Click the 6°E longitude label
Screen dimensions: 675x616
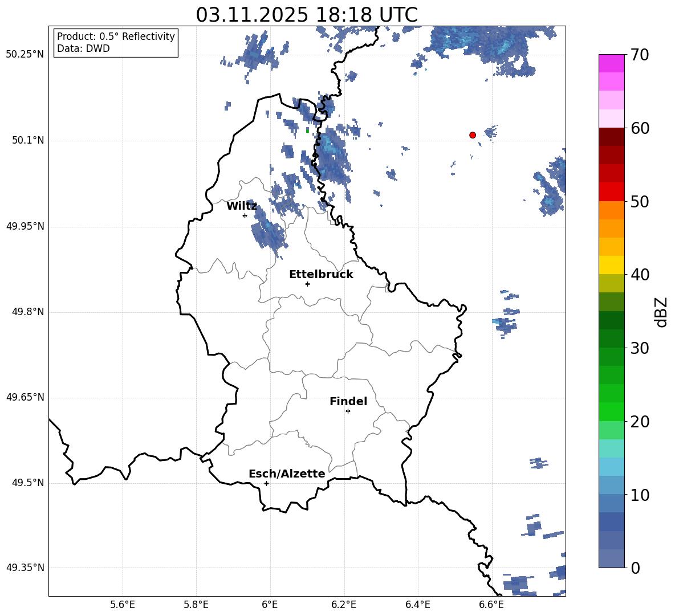coord(270,605)
